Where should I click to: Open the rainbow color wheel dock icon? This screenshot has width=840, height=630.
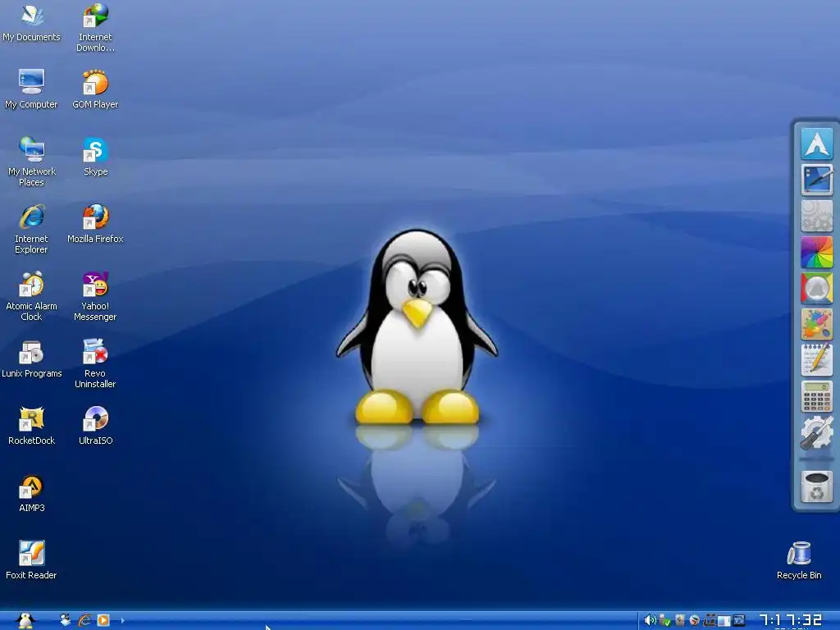[816, 252]
